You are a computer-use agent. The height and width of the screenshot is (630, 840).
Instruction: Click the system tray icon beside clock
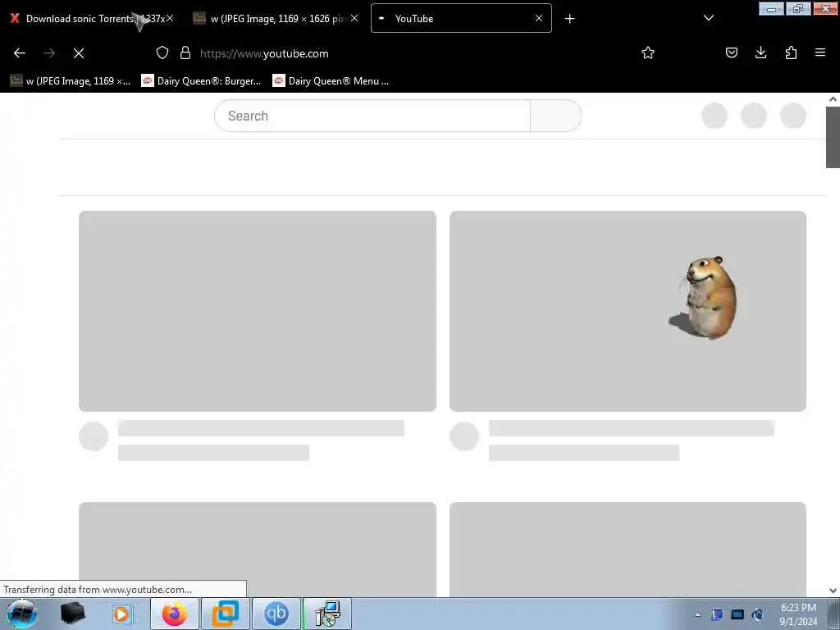pyautogui.click(x=757, y=614)
